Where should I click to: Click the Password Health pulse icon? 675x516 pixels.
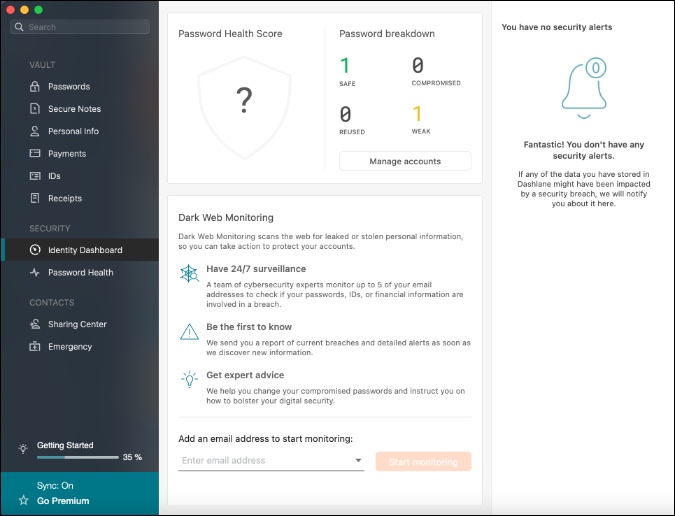click(35, 272)
